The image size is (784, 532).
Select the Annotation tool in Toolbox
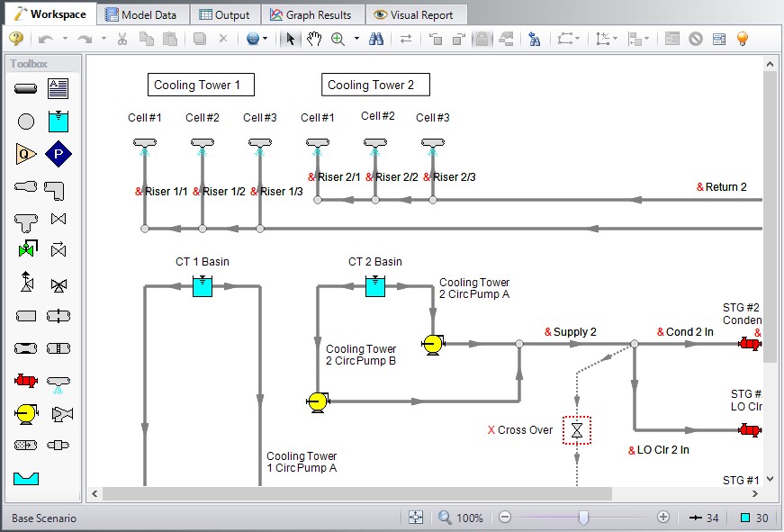click(x=58, y=88)
